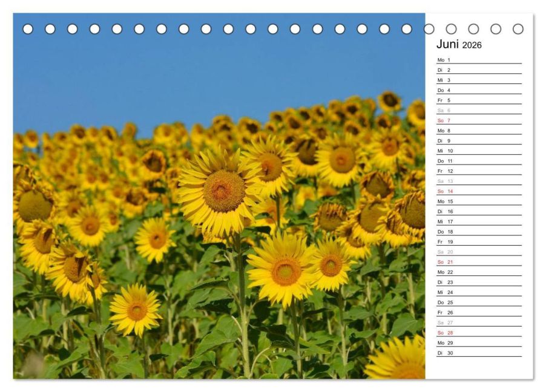Select the grey 'Sa 20' calendar row
Image resolution: width=546 pixels, height=392 pixels.
click(x=479, y=252)
